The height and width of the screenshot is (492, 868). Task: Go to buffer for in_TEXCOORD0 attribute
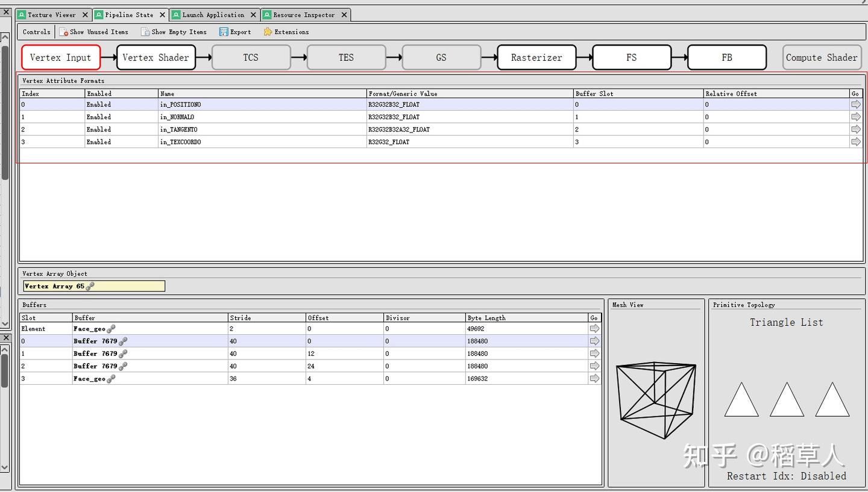[x=855, y=142]
